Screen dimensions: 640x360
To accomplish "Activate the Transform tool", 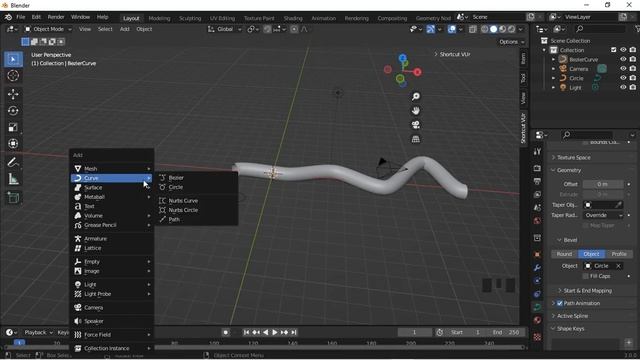I will pyautogui.click(x=13, y=144).
